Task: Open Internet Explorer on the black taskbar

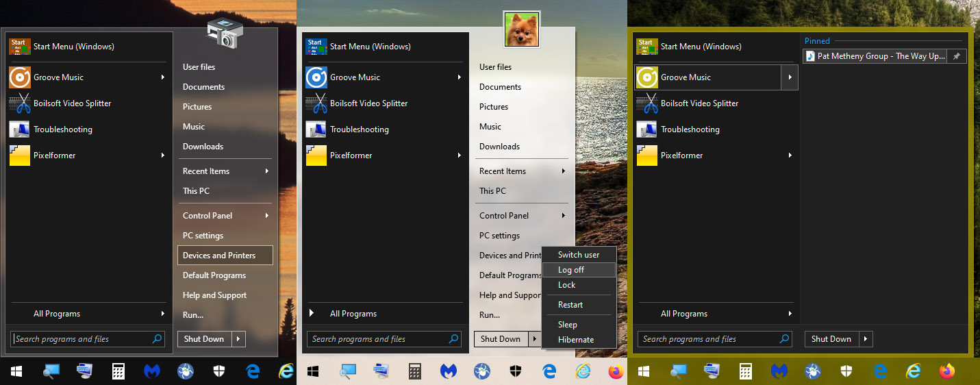Action: point(286,371)
